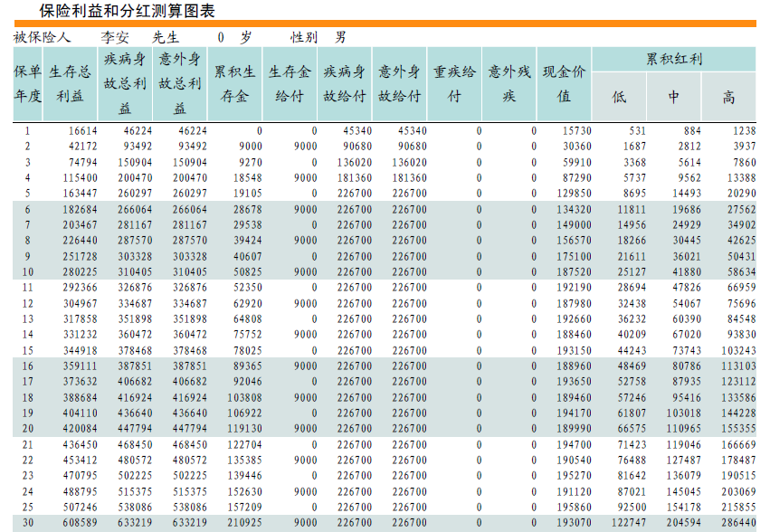This screenshot has height=532, width=770.
Task: Click the 累积生存金 column header
Action: pyautogui.click(x=235, y=83)
